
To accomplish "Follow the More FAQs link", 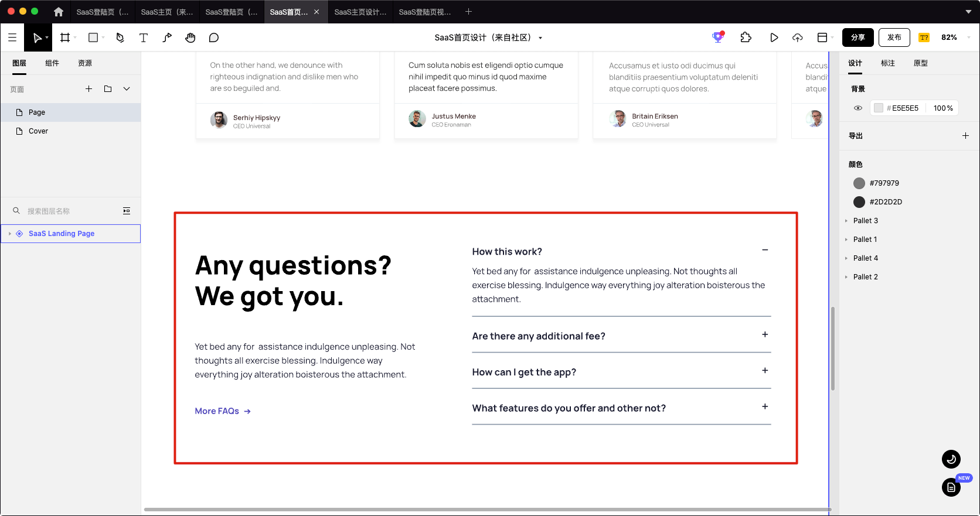I will click(223, 411).
